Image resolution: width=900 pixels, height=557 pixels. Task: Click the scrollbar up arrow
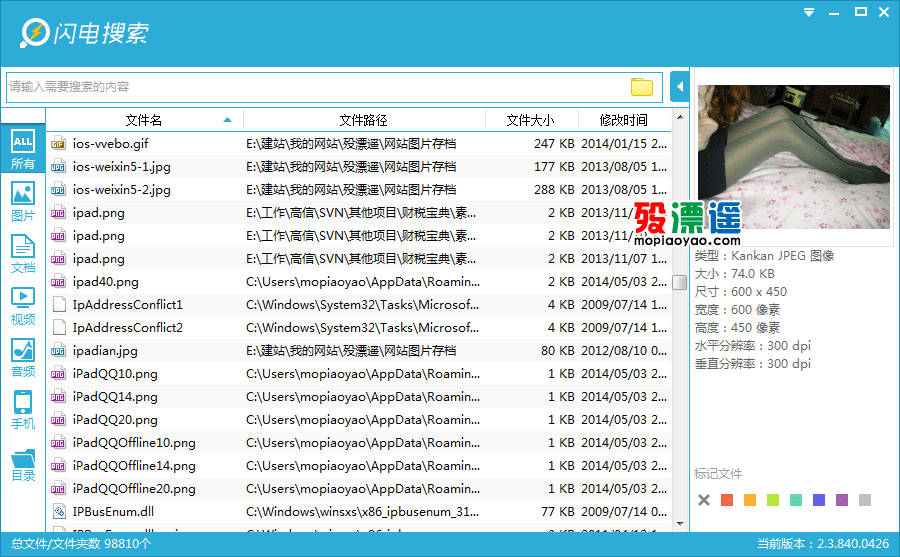680,117
